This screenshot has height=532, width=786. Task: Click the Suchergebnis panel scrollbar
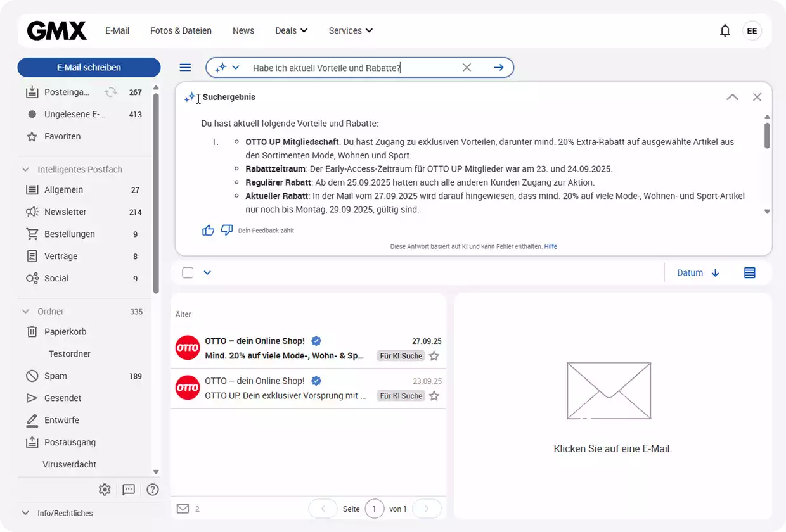(767, 136)
